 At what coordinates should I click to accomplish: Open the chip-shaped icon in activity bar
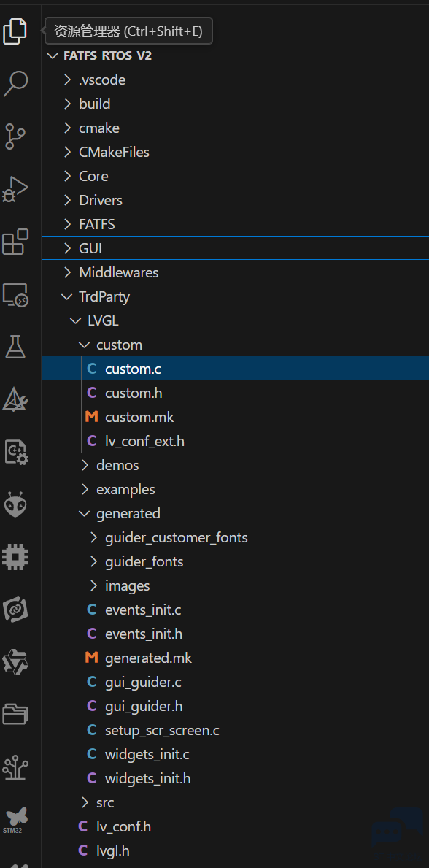click(15, 557)
